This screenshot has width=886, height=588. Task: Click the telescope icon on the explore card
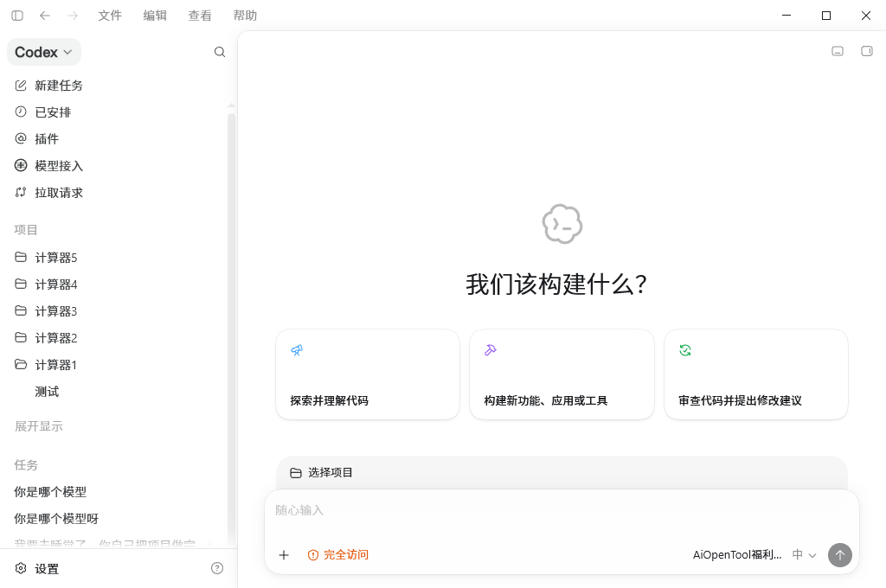point(297,350)
